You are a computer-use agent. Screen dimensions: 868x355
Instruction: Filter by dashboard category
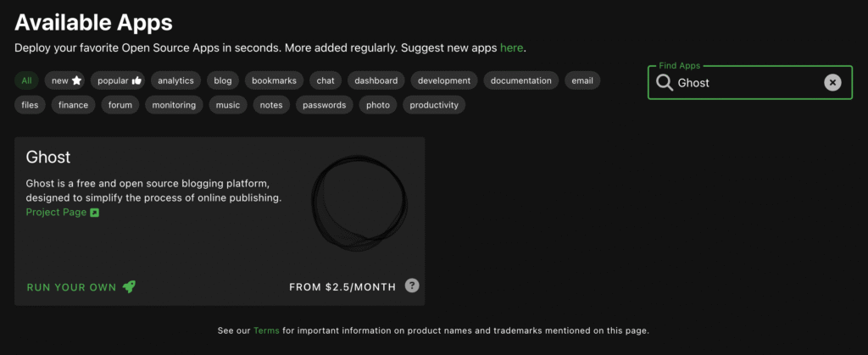point(376,80)
